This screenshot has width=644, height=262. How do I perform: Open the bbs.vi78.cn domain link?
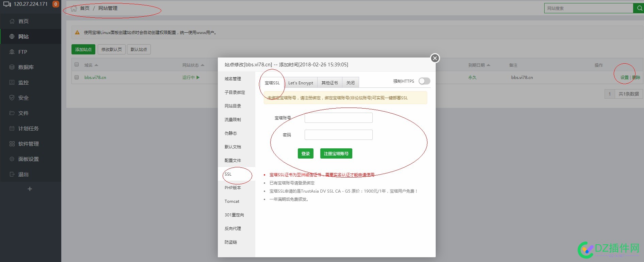click(95, 78)
